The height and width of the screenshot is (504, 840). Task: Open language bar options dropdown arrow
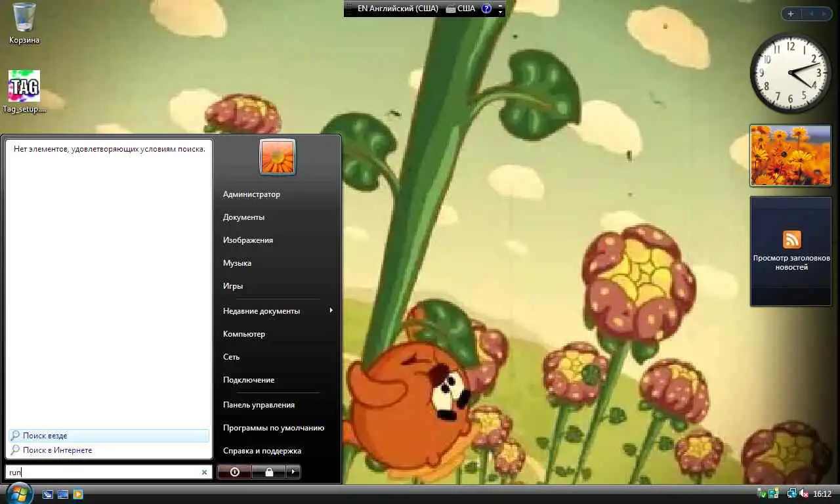point(501,12)
